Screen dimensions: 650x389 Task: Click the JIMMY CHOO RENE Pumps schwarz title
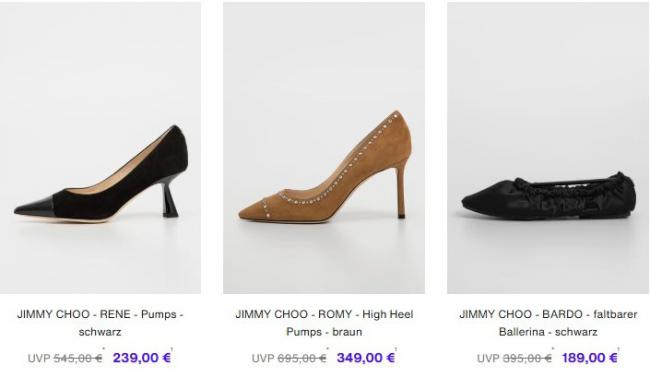100,323
